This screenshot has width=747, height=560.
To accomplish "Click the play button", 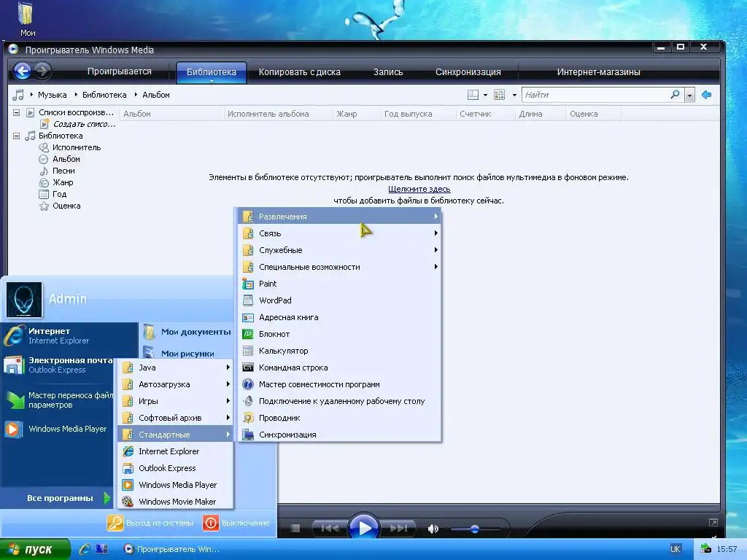I will 364,528.
